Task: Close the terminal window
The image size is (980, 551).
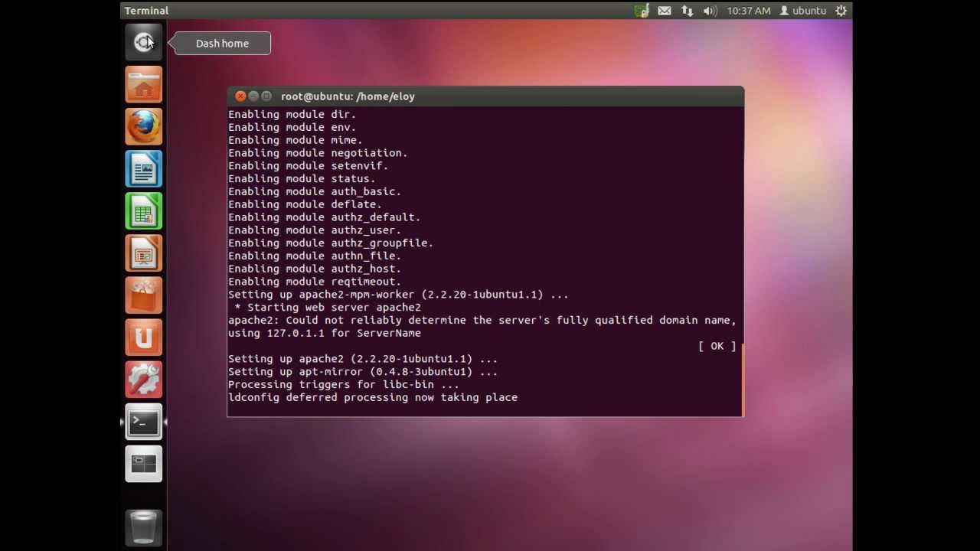Action: pyautogui.click(x=240, y=96)
